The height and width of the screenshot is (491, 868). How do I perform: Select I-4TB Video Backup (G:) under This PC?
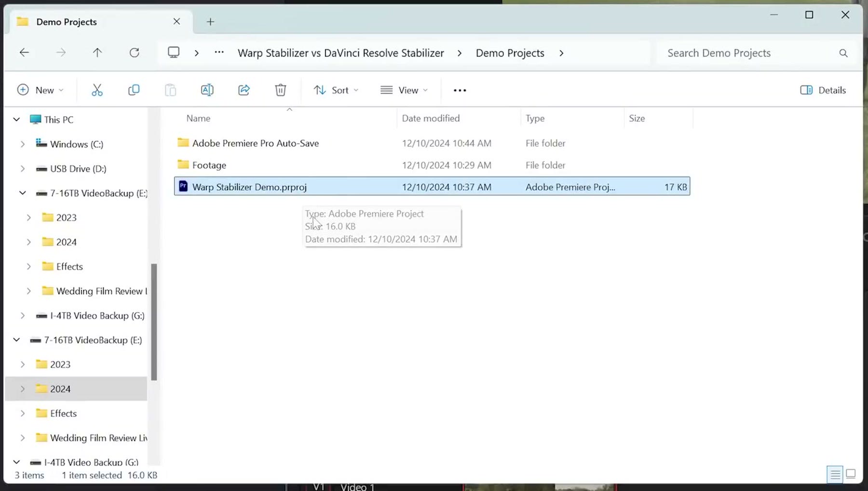(x=97, y=315)
